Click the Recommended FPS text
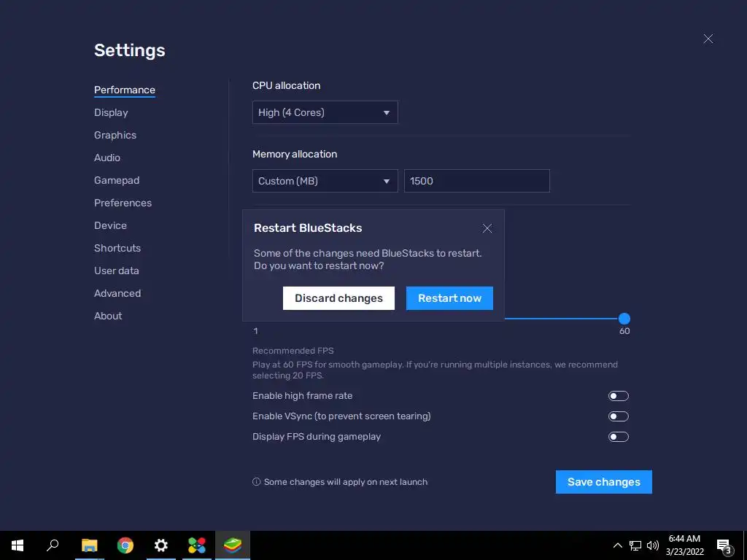Screen dimensions: 747x560 (x=293, y=351)
